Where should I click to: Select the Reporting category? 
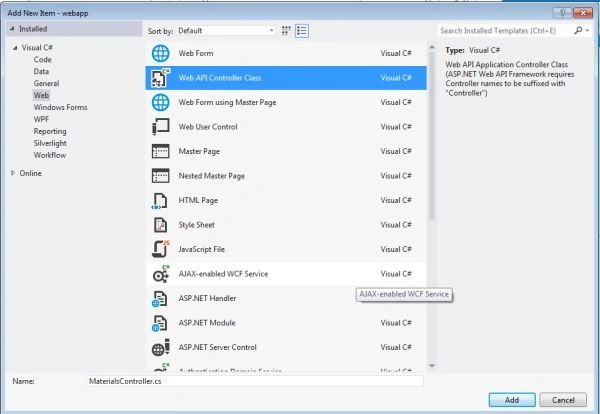(x=50, y=131)
